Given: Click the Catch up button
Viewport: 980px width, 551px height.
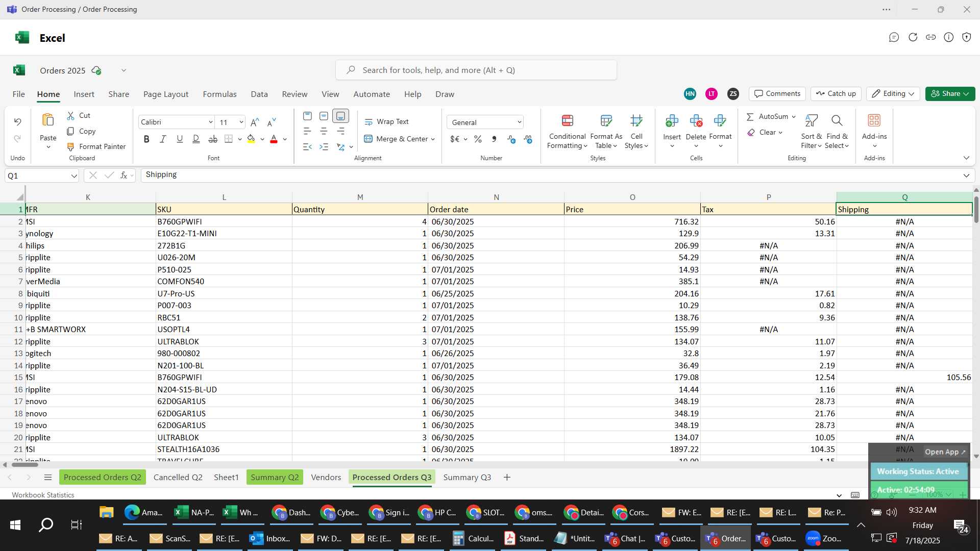Looking at the screenshot, I should click(836, 94).
